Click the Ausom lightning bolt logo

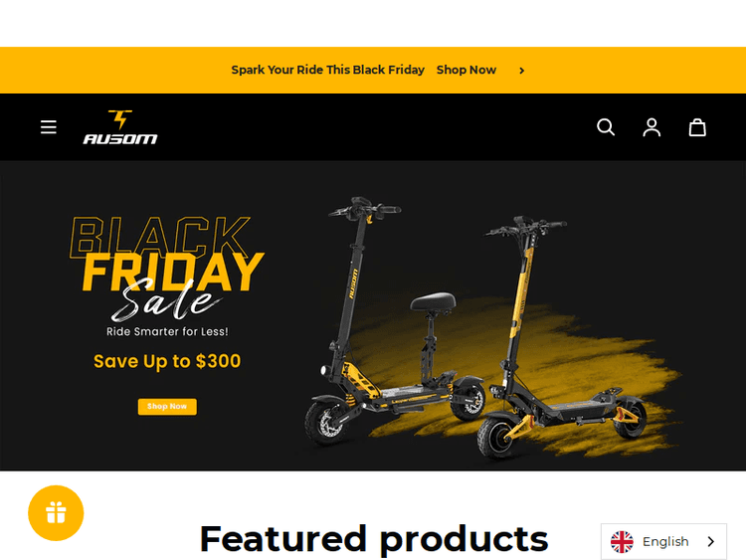[120, 127]
